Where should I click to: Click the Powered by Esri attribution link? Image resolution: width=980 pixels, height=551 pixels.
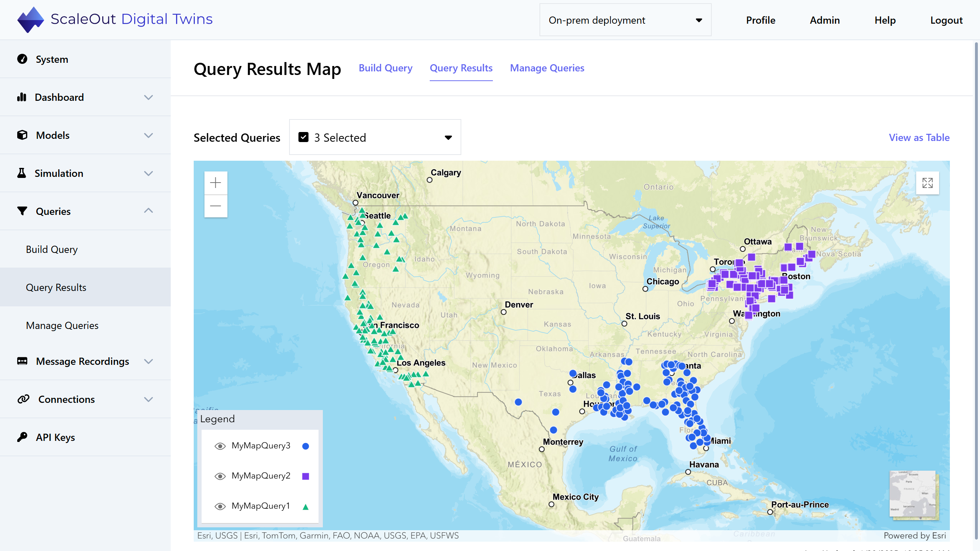click(915, 536)
